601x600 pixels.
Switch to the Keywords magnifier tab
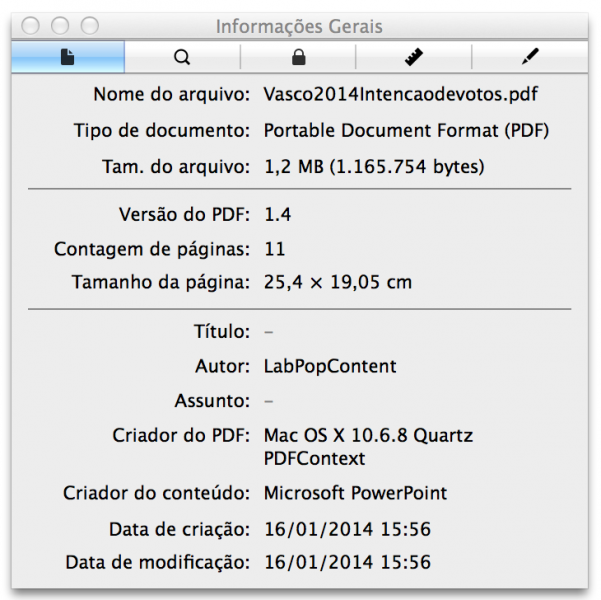[182, 57]
